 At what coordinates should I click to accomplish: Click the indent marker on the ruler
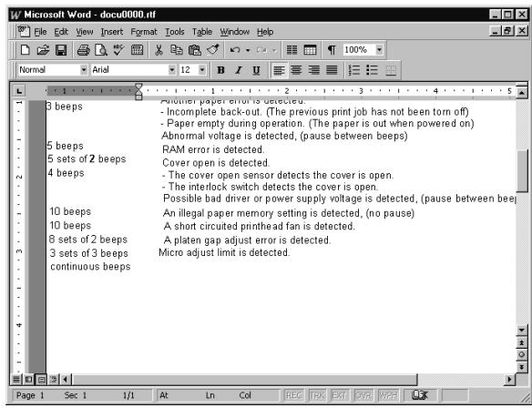tap(138, 92)
